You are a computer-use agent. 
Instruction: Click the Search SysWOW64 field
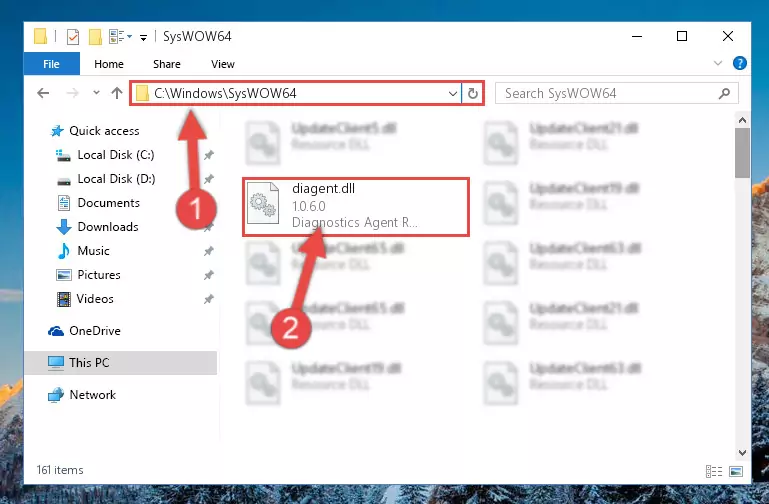tap(617, 93)
